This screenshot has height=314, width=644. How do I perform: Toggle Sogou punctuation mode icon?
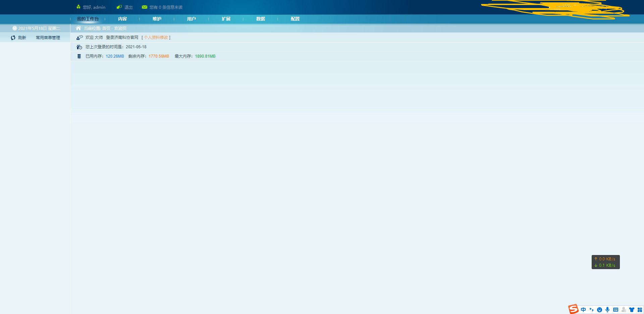[591, 310]
